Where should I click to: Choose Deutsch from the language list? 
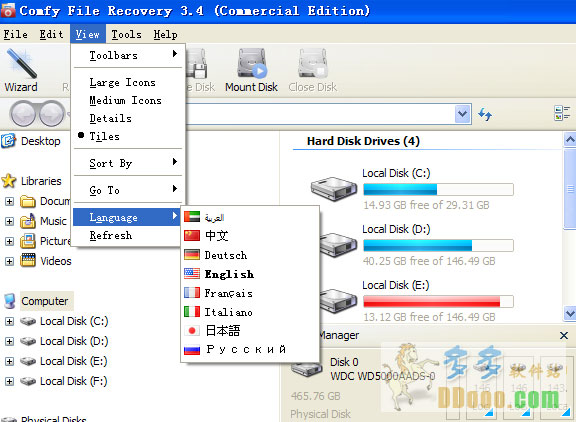click(226, 255)
